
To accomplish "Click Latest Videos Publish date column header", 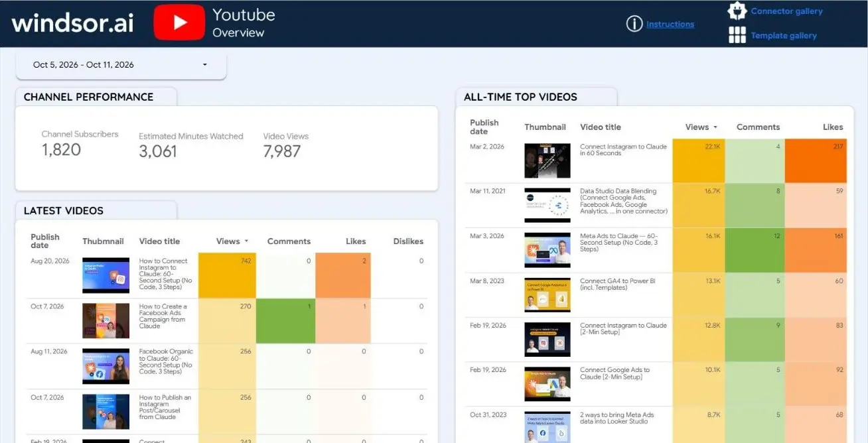I will 45,241.
